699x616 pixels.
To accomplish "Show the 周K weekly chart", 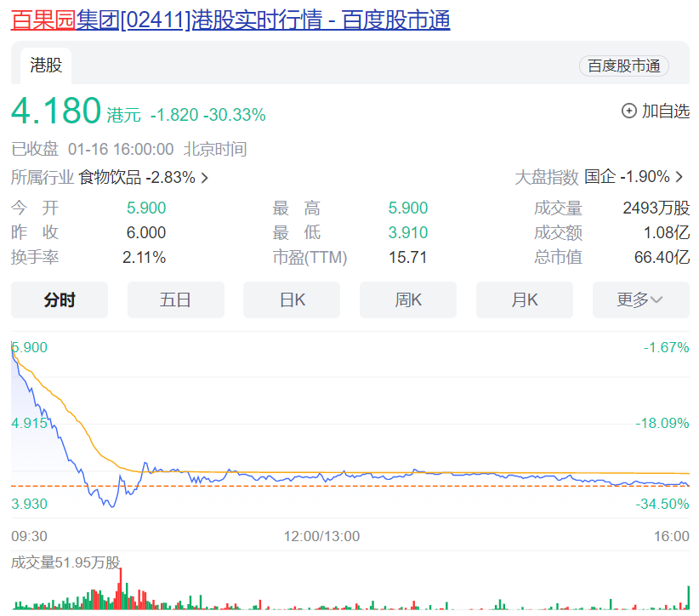I will (x=408, y=299).
